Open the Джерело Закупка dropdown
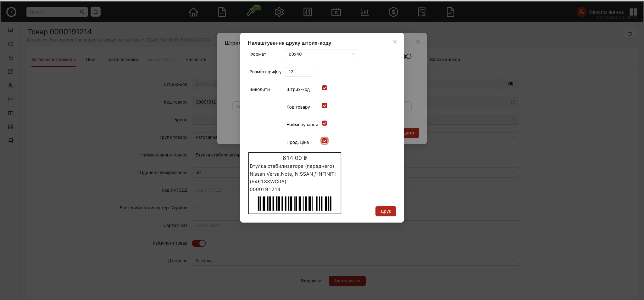644x300 pixels. (x=355, y=261)
